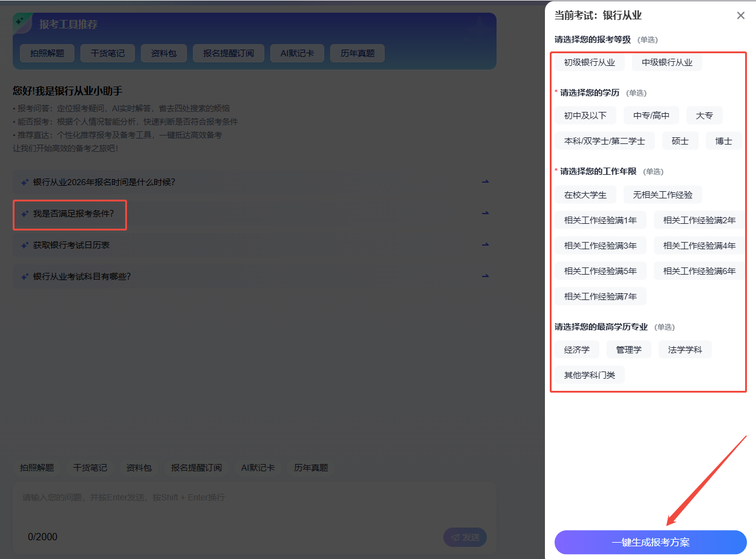Click 报名提醒订阅 shortcut above input box
The height and width of the screenshot is (559, 756).
(196, 468)
